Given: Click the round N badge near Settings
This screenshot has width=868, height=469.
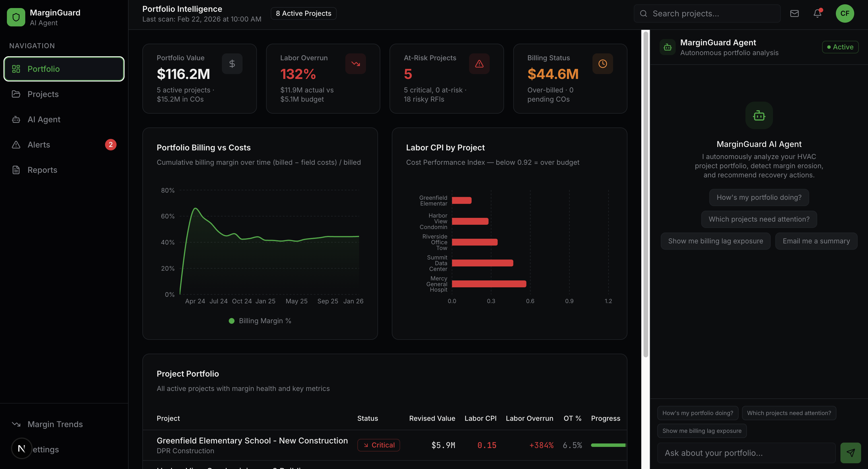Looking at the screenshot, I should [22, 448].
